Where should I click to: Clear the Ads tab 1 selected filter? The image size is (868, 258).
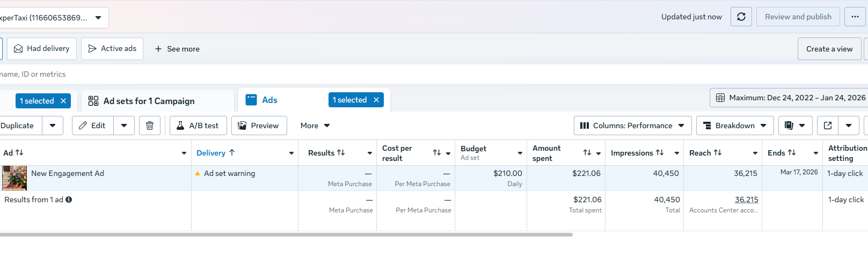[376, 100]
